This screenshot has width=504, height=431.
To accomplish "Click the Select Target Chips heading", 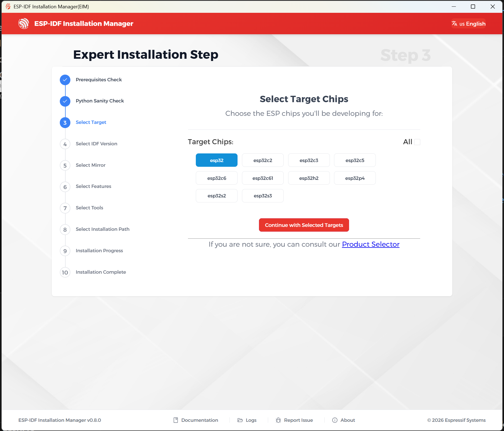I will point(304,99).
